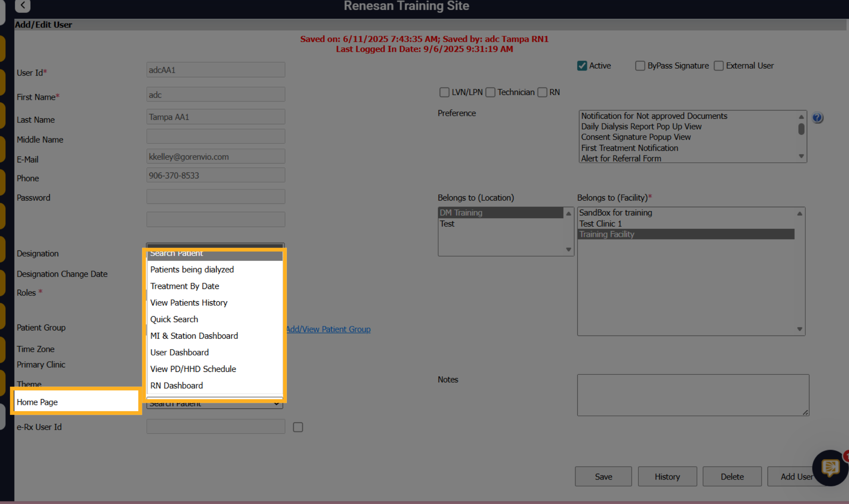Click the Save button
The width and height of the screenshot is (849, 504).
click(x=603, y=476)
